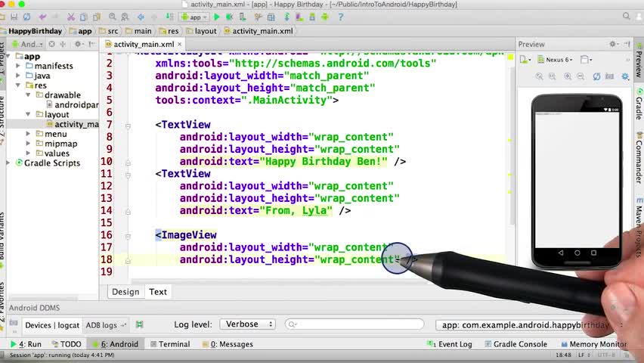Click the Synchronize refresh icon
This screenshot has height=363, width=644.
[x=26, y=17]
